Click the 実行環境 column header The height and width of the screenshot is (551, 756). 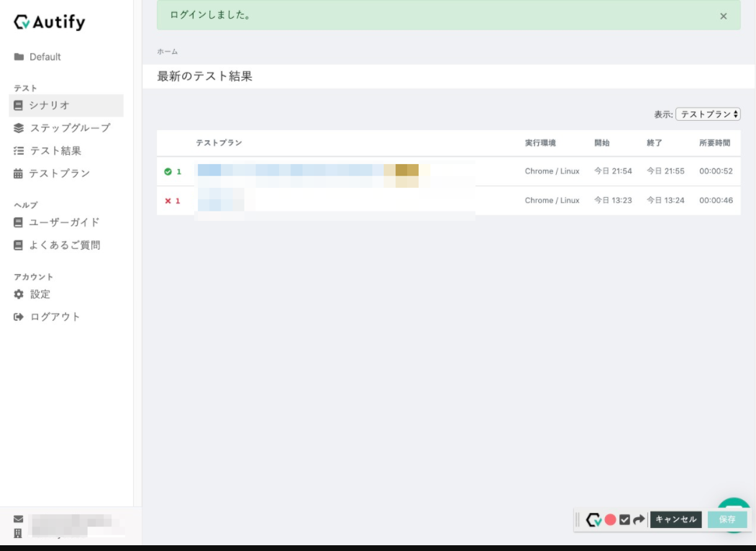coord(540,142)
